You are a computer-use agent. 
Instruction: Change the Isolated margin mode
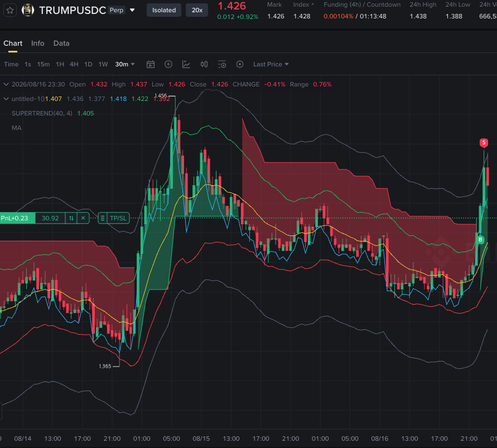[164, 10]
